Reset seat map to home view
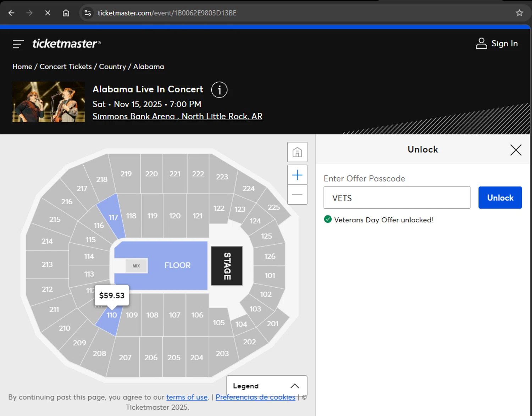Screen dimensions: 532x416 (x=297, y=152)
